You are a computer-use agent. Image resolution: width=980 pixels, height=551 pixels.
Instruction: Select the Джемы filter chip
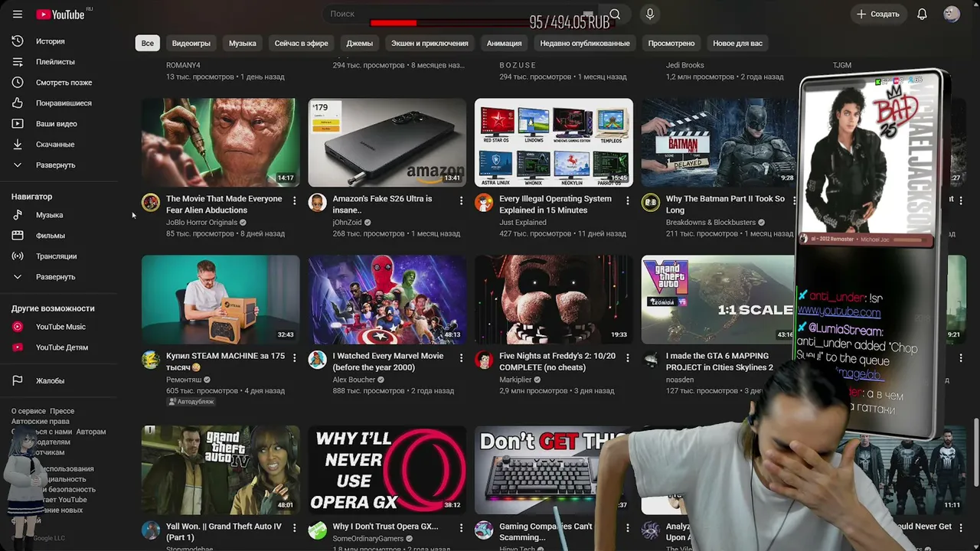pos(360,44)
